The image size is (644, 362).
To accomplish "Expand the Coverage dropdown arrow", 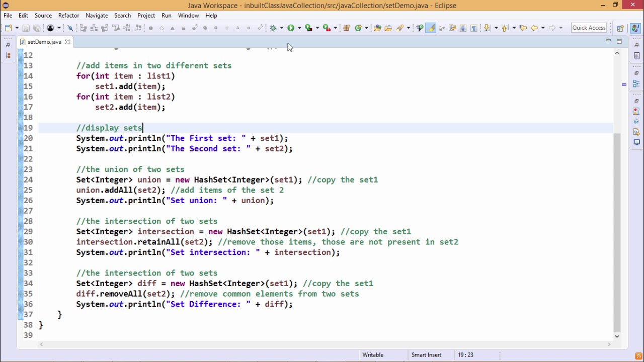I will point(317,28).
